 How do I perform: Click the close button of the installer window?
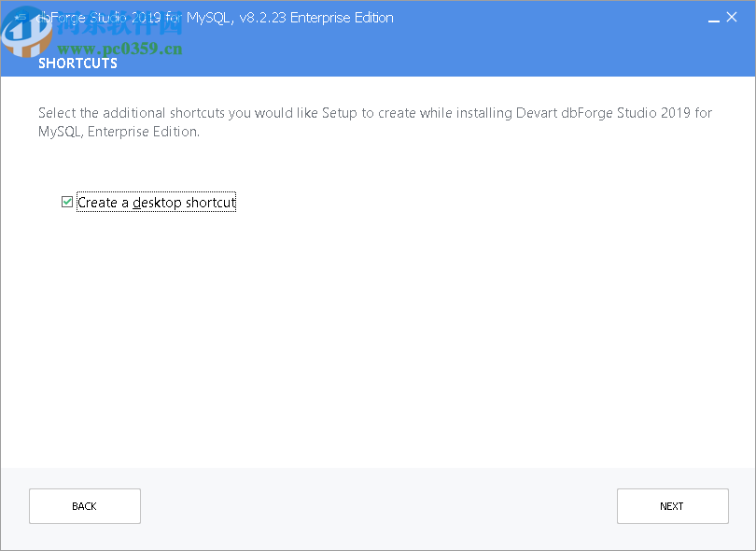coord(734,17)
